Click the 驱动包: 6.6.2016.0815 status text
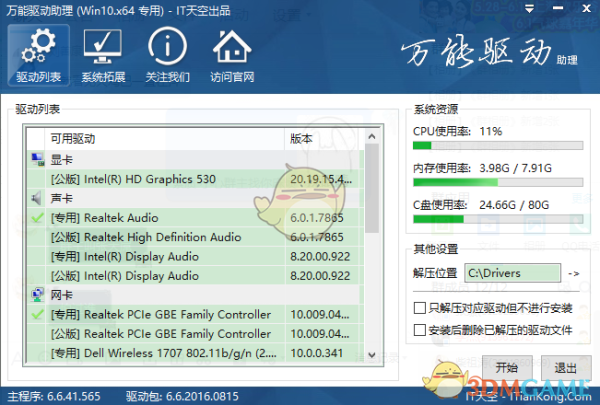 pos(182,396)
